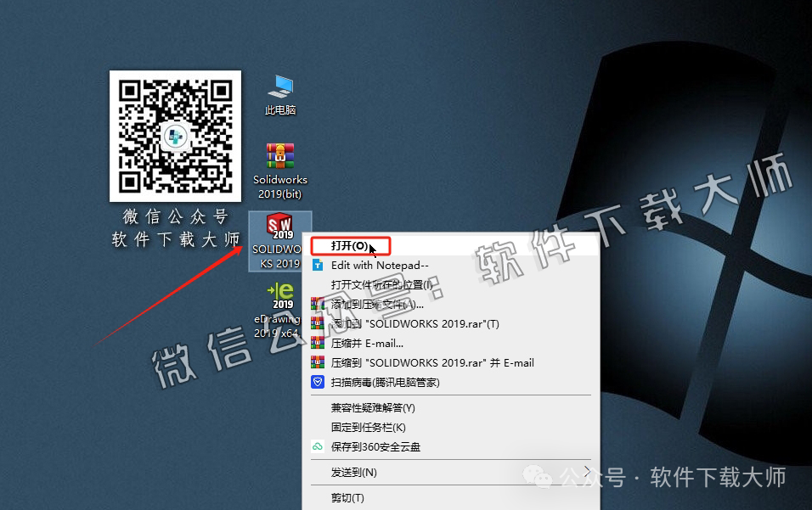Open the 此电脑 (This PC) icon
The height and width of the screenshot is (510, 812).
click(279, 87)
